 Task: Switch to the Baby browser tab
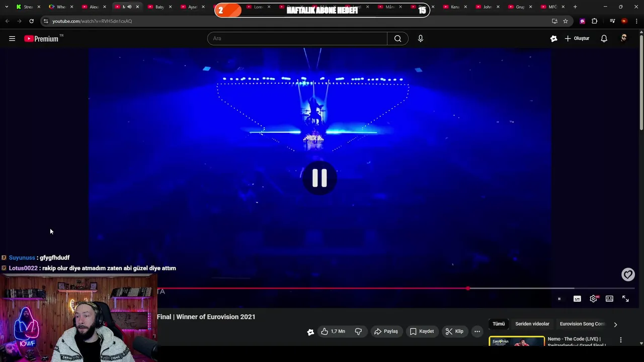pyautogui.click(x=159, y=7)
